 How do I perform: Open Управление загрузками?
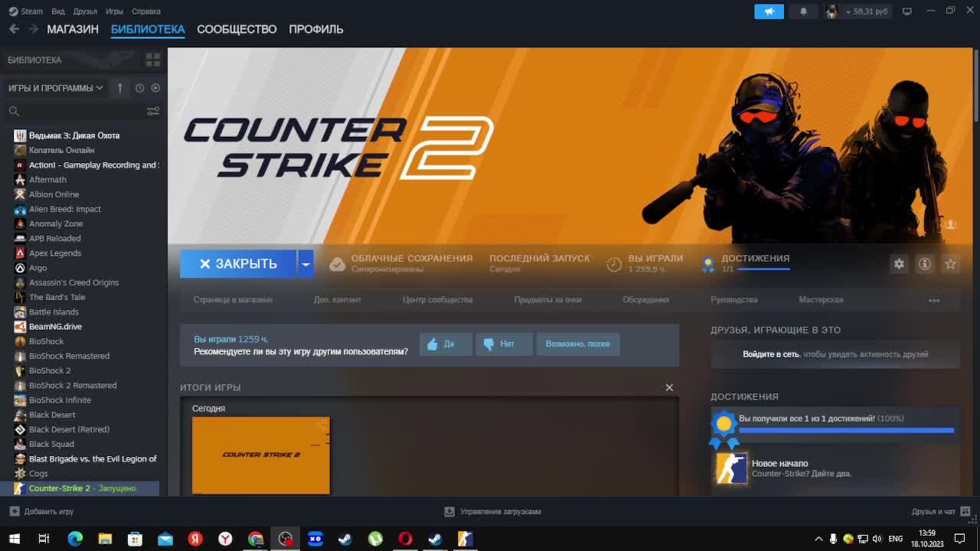493,511
